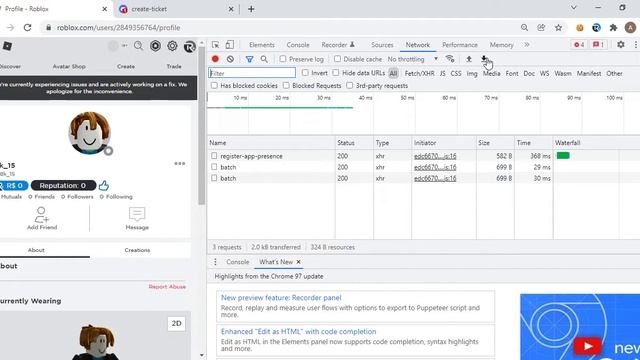Switch avatar view with 2D button
640x360 pixels.
(176, 323)
